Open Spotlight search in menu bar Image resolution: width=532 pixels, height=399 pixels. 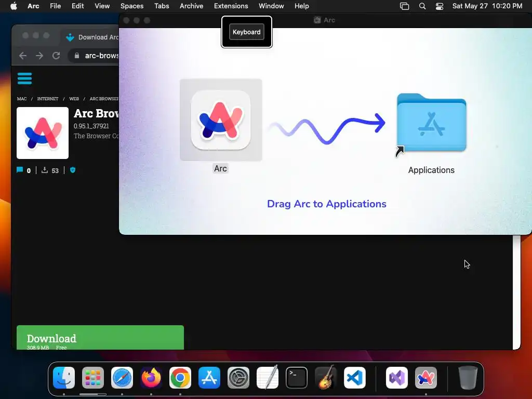click(422, 6)
